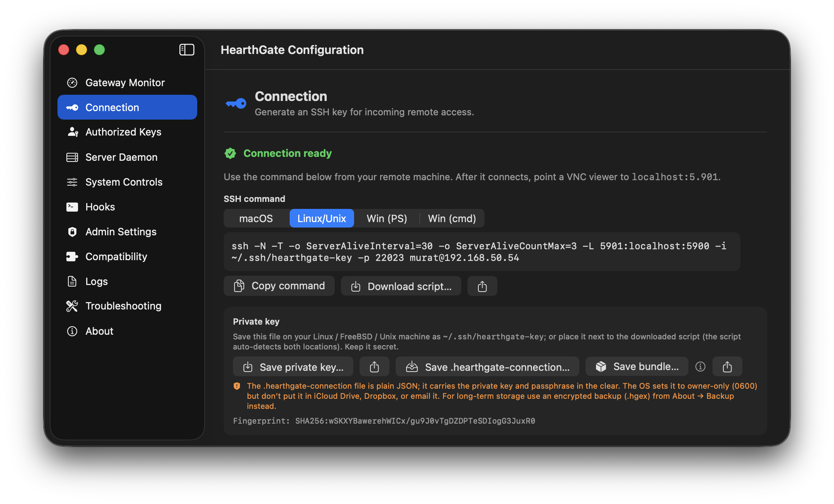
Task: Switch to Win (cmd) tab
Action: (x=452, y=218)
